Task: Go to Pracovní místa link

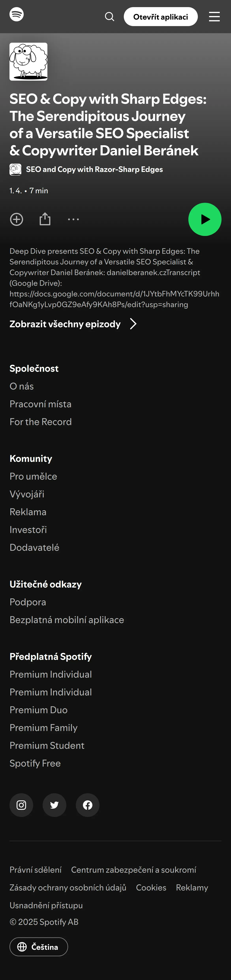Action: pyautogui.click(x=40, y=404)
